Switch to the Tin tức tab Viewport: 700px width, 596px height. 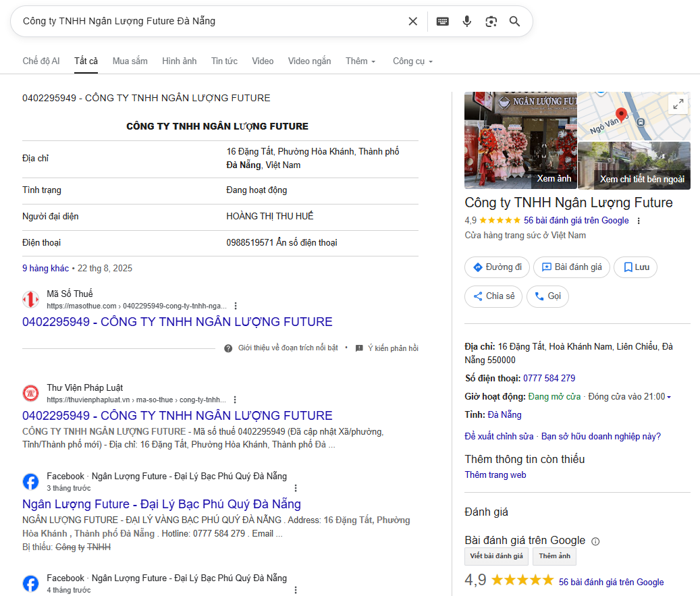coord(224,61)
